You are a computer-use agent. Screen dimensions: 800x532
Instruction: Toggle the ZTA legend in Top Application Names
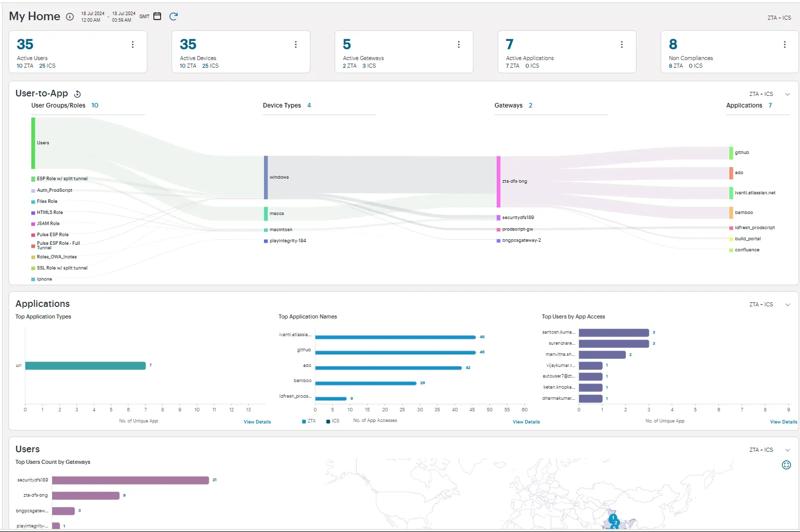[309, 421]
